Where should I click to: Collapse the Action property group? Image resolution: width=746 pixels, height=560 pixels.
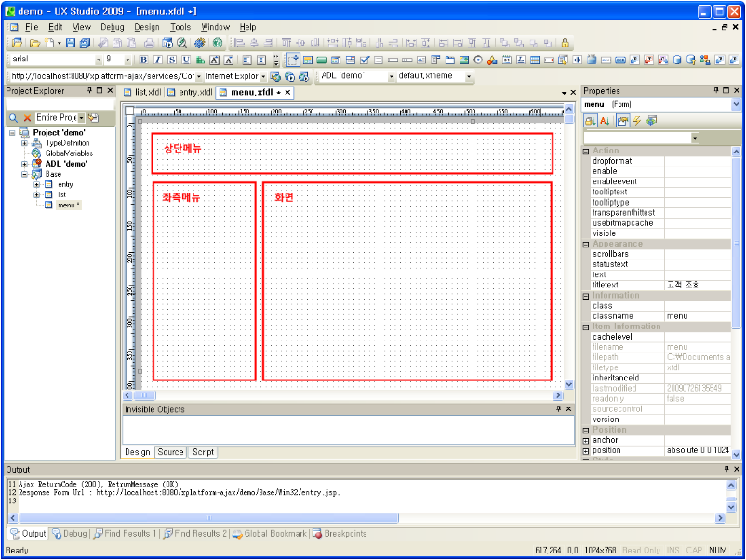(586, 151)
